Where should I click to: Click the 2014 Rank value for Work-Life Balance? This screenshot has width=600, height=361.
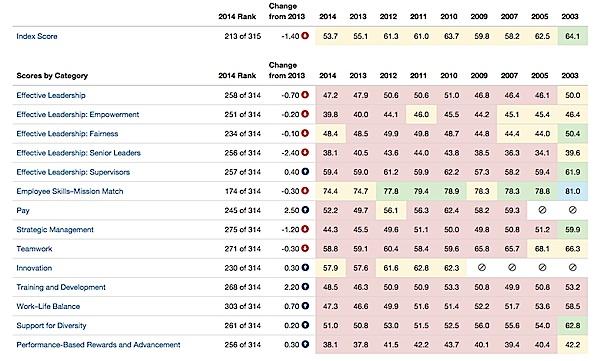pyautogui.click(x=243, y=306)
